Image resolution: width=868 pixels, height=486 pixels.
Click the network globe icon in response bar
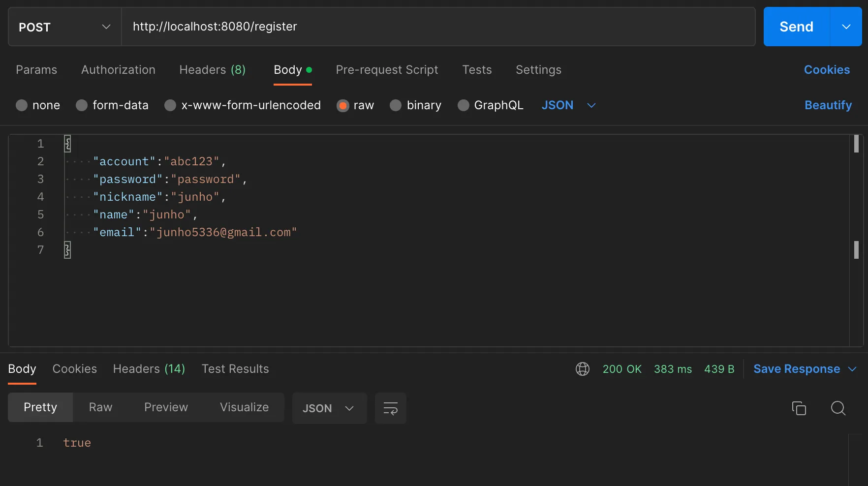(x=583, y=369)
